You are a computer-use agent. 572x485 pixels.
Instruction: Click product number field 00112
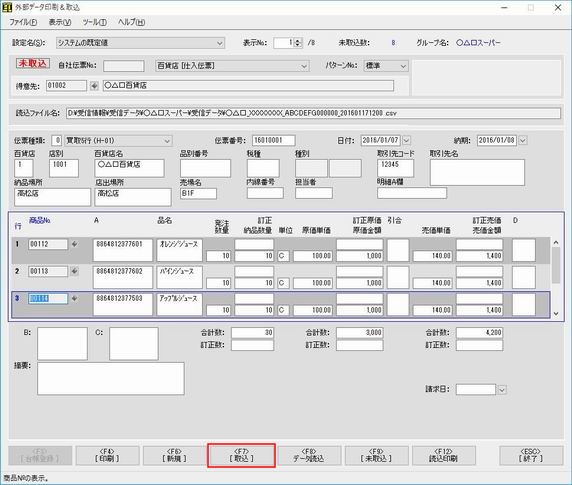click(48, 244)
